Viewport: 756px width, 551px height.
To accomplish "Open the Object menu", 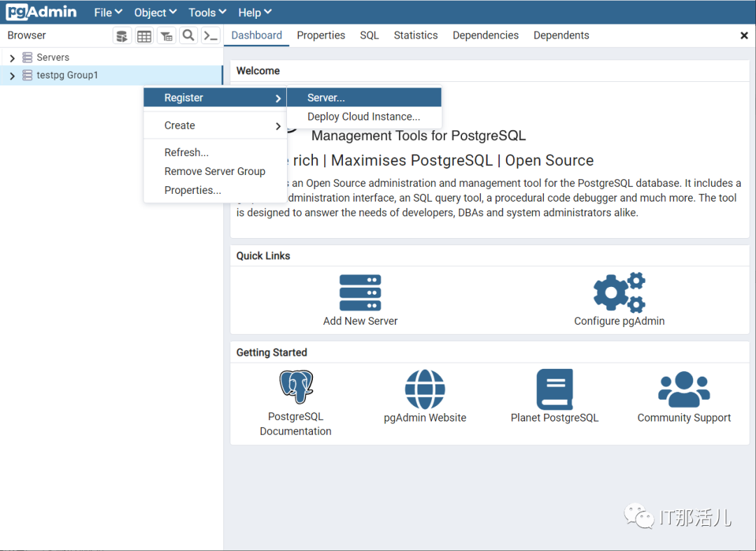I will click(155, 13).
